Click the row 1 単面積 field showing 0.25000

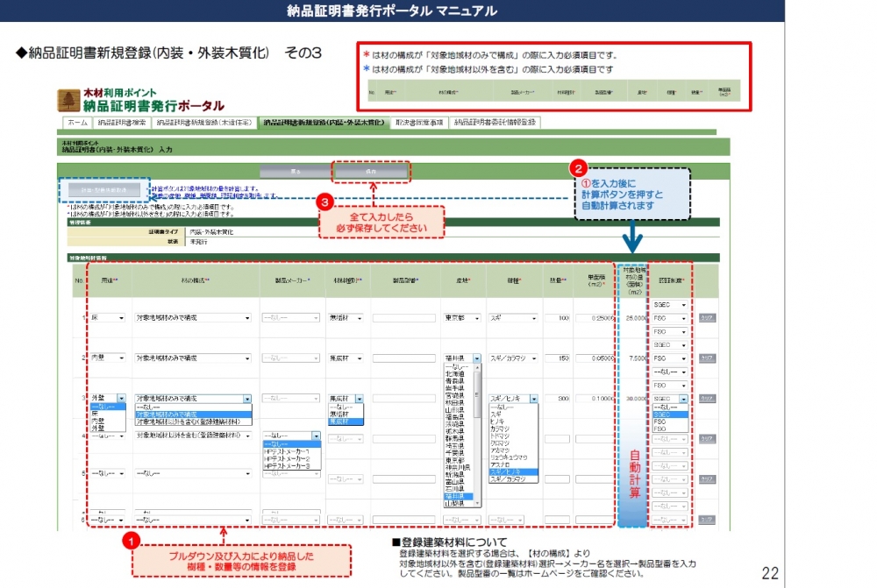(x=594, y=318)
